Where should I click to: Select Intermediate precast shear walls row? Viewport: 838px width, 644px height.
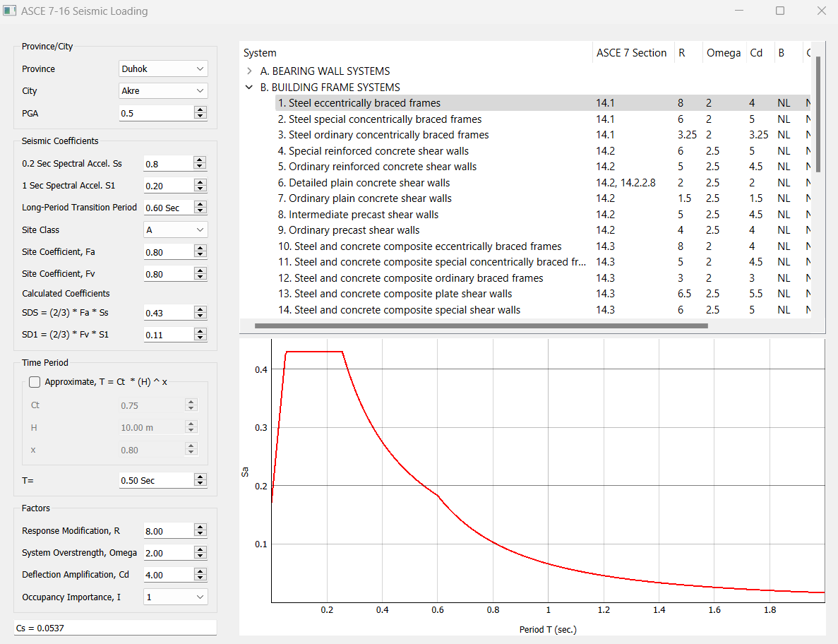tap(543, 214)
